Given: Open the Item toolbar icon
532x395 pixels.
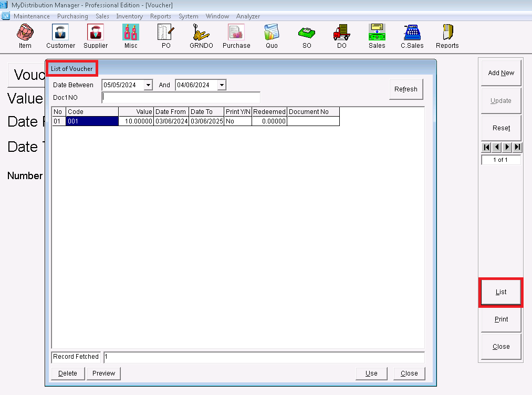Looking at the screenshot, I should point(25,33).
